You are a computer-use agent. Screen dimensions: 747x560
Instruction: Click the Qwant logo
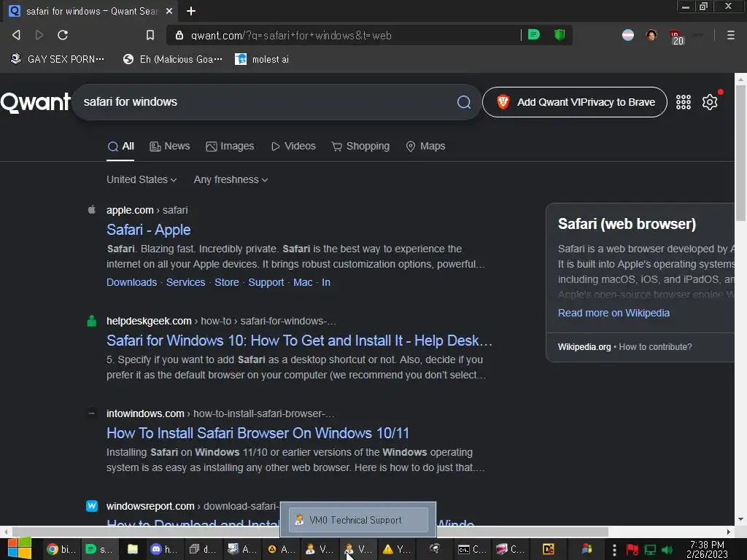[x=35, y=102]
